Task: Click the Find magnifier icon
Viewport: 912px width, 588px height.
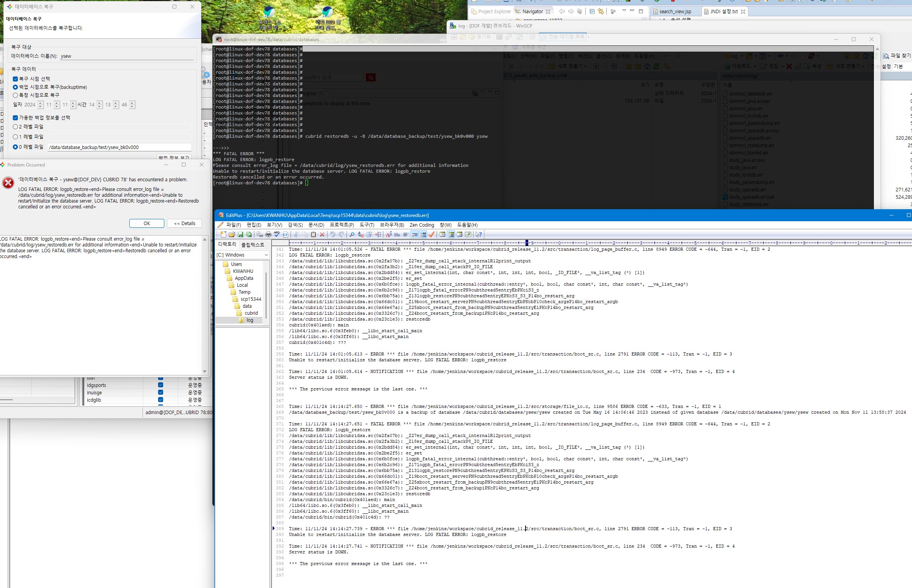Action: [x=352, y=234]
